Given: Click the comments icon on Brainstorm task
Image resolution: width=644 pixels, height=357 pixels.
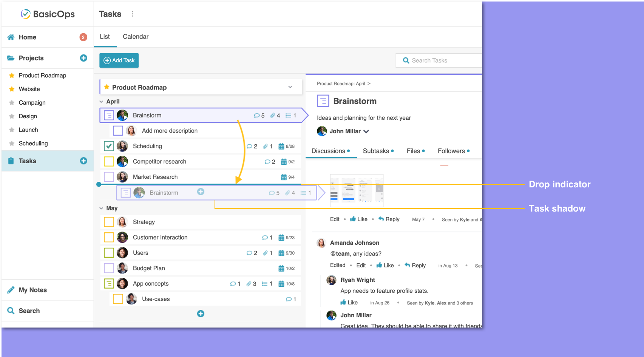Looking at the screenshot, I should point(257,115).
